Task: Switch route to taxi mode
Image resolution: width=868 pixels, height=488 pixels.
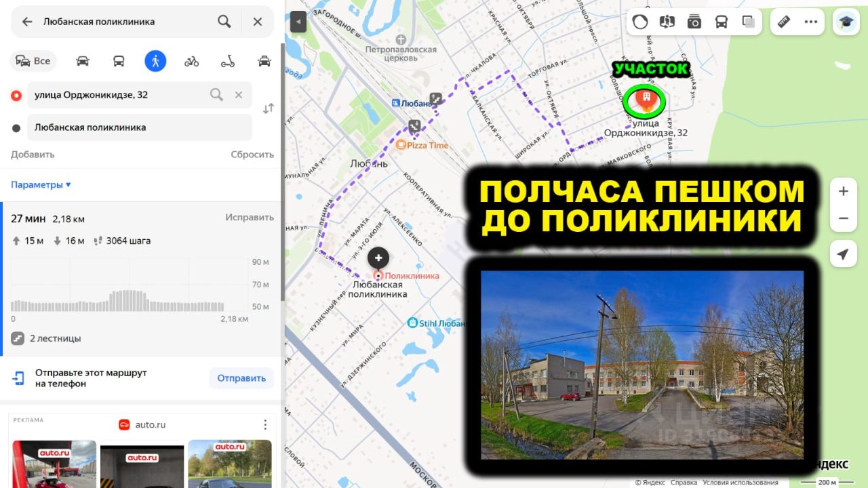Action: (264, 61)
